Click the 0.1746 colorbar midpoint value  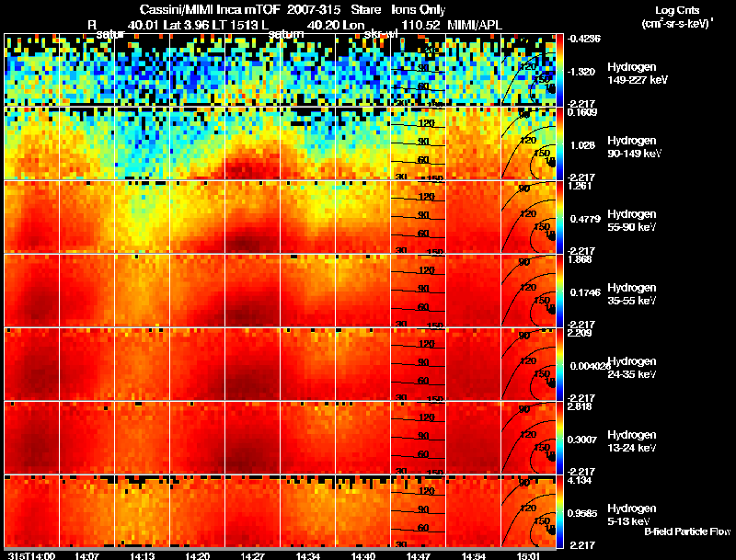585,292
